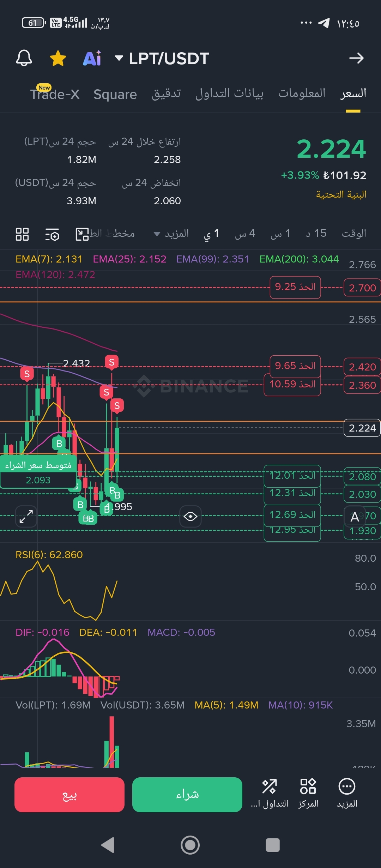Tap the red بيع sell button

[x=69, y=795]
